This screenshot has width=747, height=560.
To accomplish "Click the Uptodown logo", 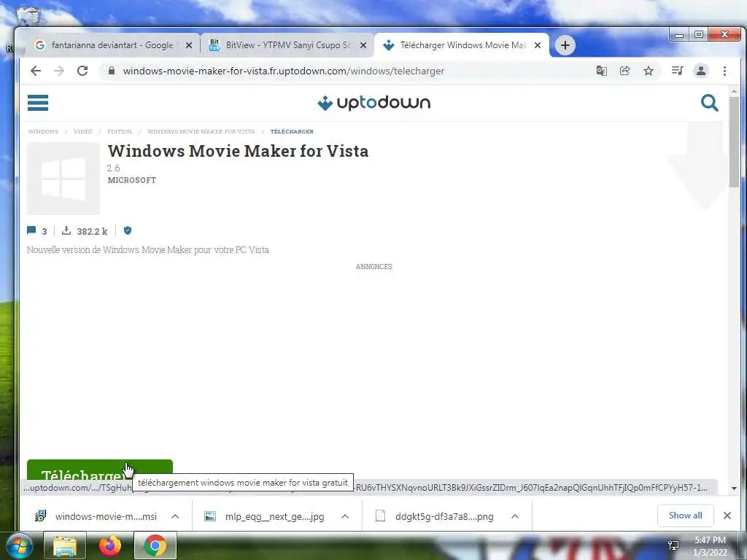I will [x=374, y=102].
